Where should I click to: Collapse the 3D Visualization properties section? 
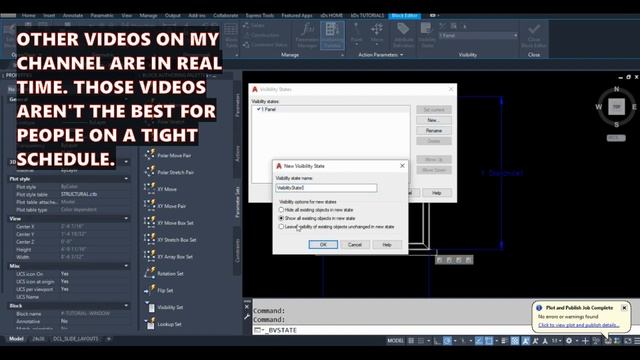[x=126, y=162]
